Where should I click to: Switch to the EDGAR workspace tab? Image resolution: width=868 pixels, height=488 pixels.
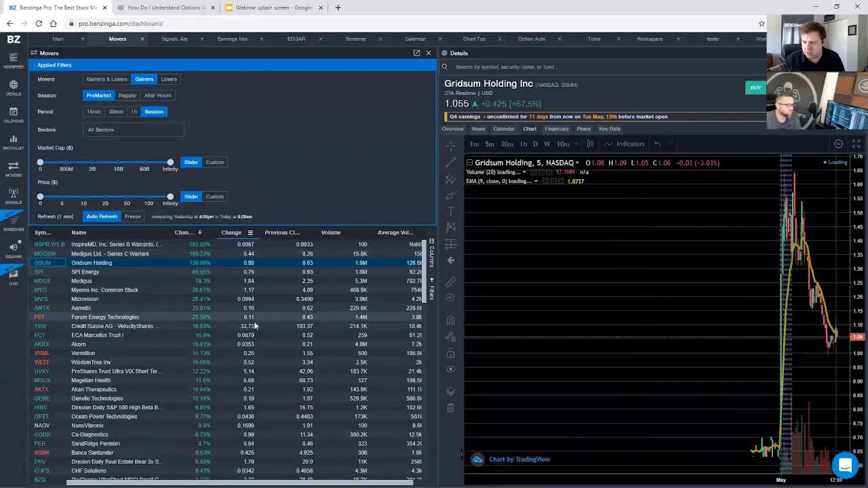296,39
